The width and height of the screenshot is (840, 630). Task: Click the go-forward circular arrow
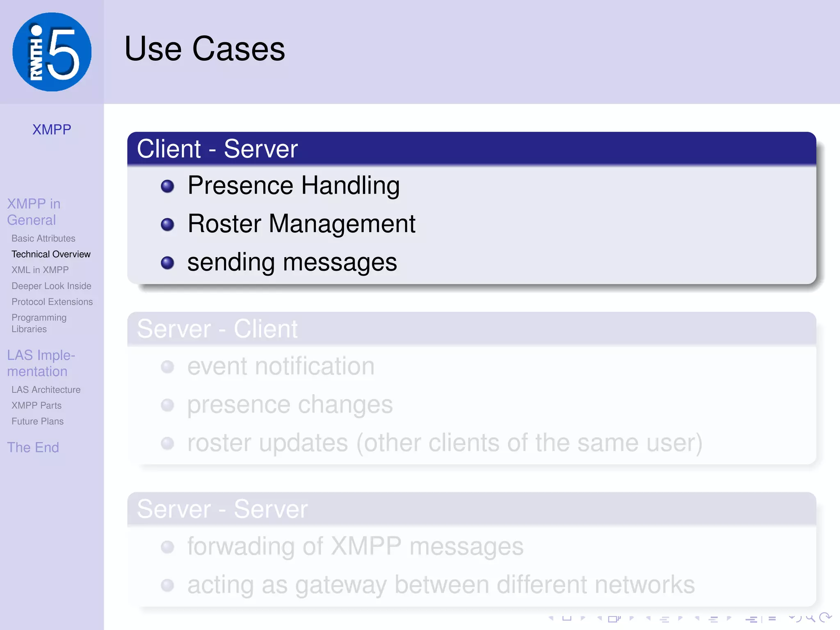(825, 617)
